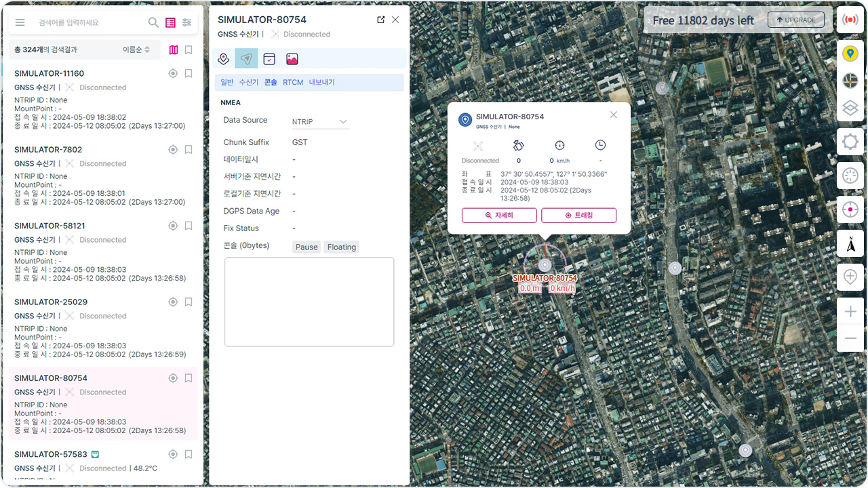The width and height of the screenshot is (868, 488).
Task: Click the Floating console button
Action: tap(342, 247)
